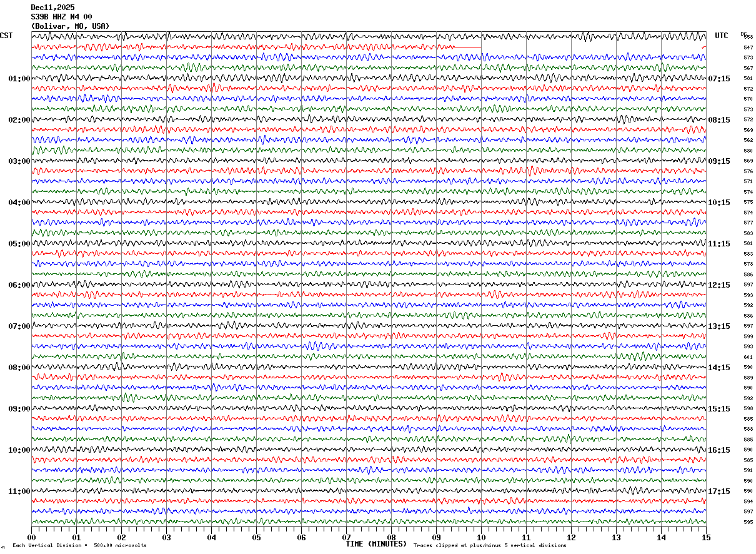Click the "15:15" UTC row label
This screenshot has width=756, height=554.
tap(719, 409)
